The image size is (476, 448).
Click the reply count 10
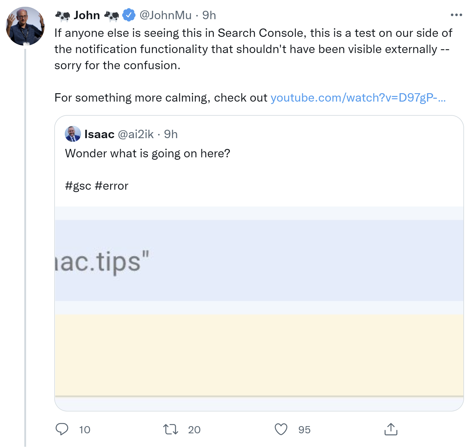[85, 430]
